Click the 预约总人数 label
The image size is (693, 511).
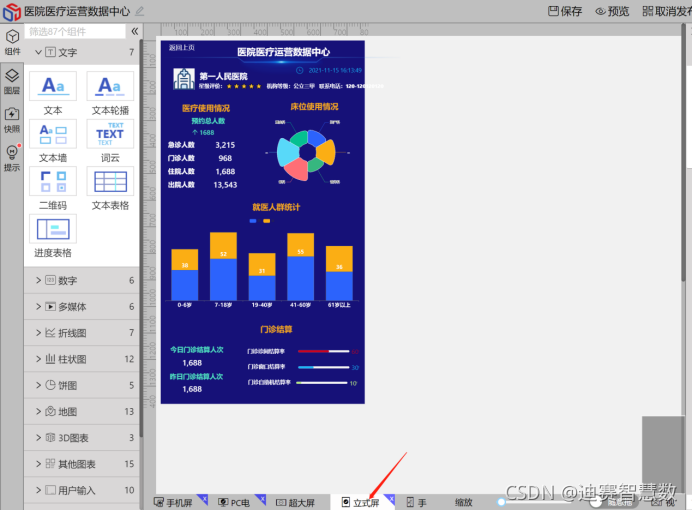click(x=208, y=121)
